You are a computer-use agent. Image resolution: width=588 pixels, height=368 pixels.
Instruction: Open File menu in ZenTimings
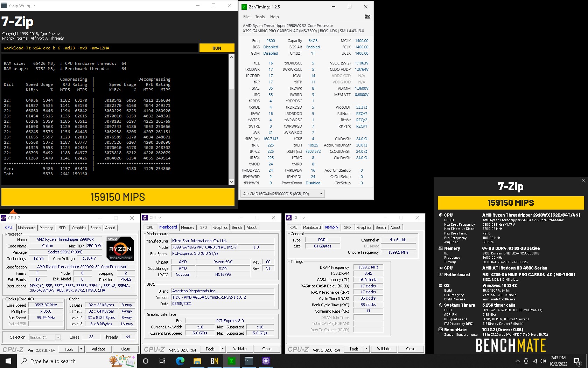(246, 16)
